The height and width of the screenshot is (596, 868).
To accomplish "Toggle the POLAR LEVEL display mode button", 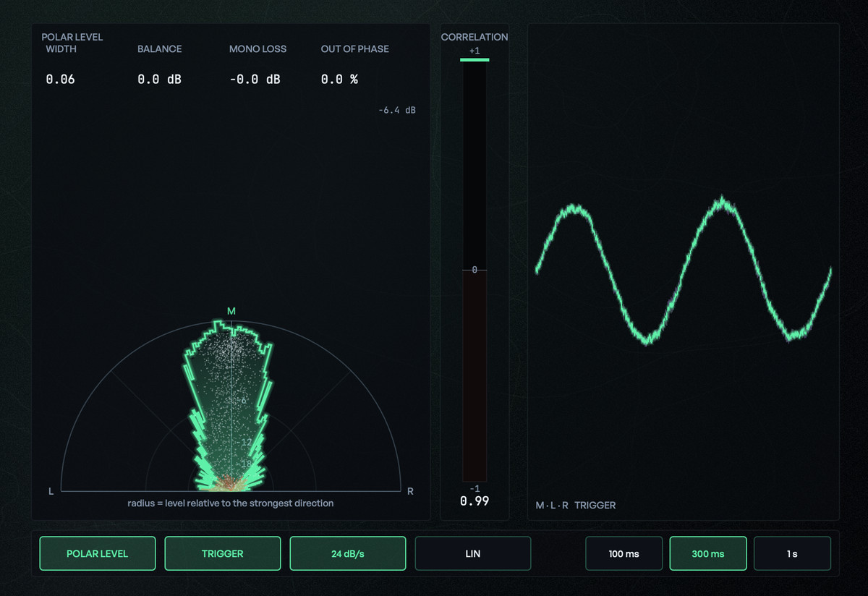I will (98, 553).
